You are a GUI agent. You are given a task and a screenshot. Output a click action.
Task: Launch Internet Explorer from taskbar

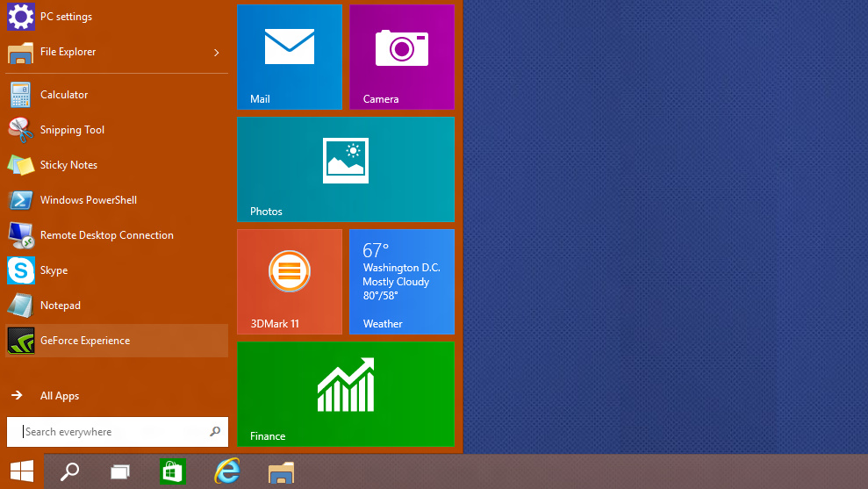[227, 471]
